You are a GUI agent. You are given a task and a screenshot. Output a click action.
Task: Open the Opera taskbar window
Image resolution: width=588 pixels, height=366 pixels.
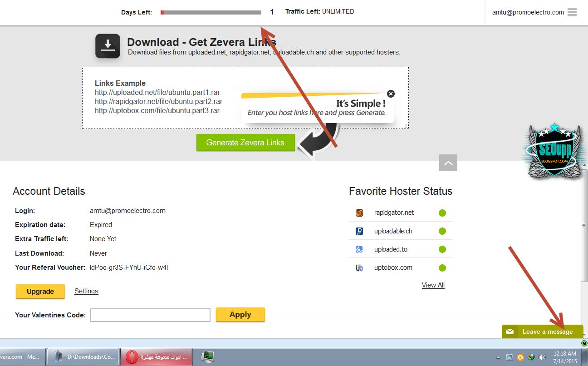157,357
